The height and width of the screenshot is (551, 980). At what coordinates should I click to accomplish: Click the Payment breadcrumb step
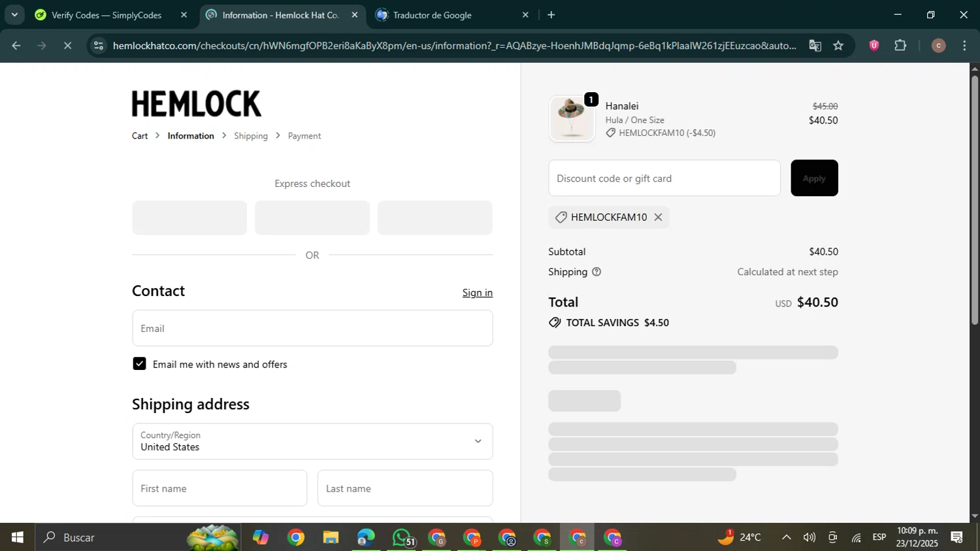304,136
